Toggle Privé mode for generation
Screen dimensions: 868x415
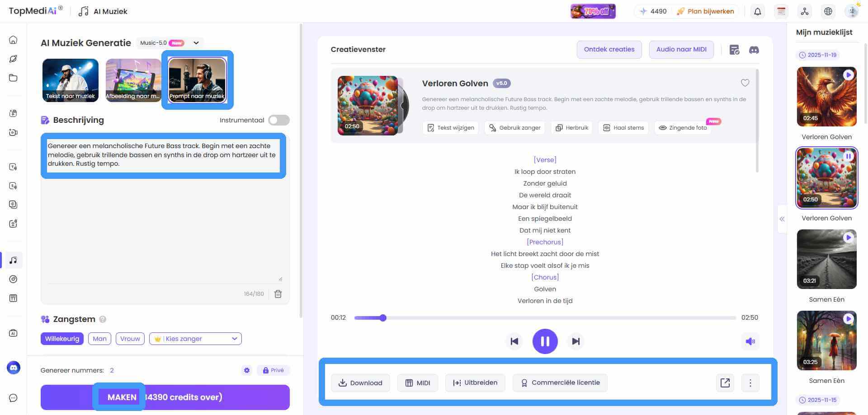[273, 370]
